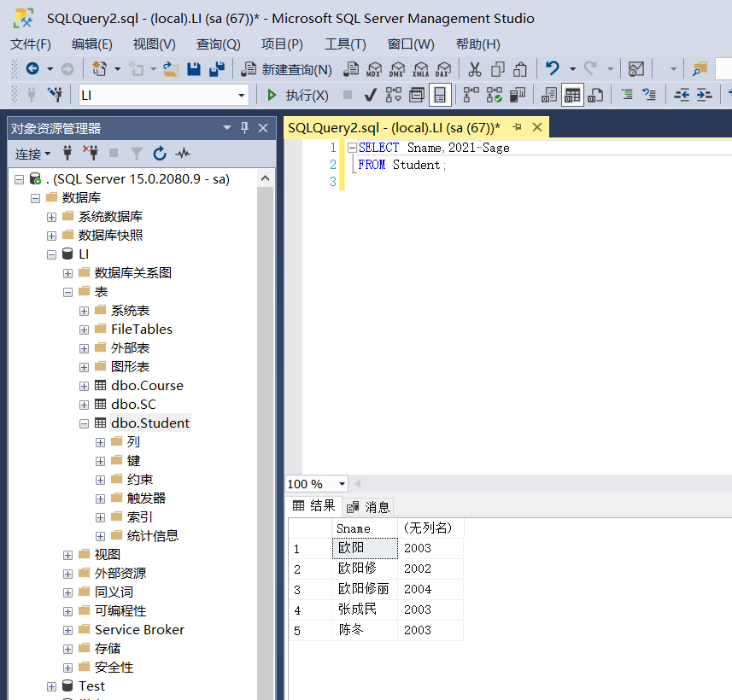Screen dimensions: 732x700
Task: Collapse the dbo.Student table node
Action: 84,423
